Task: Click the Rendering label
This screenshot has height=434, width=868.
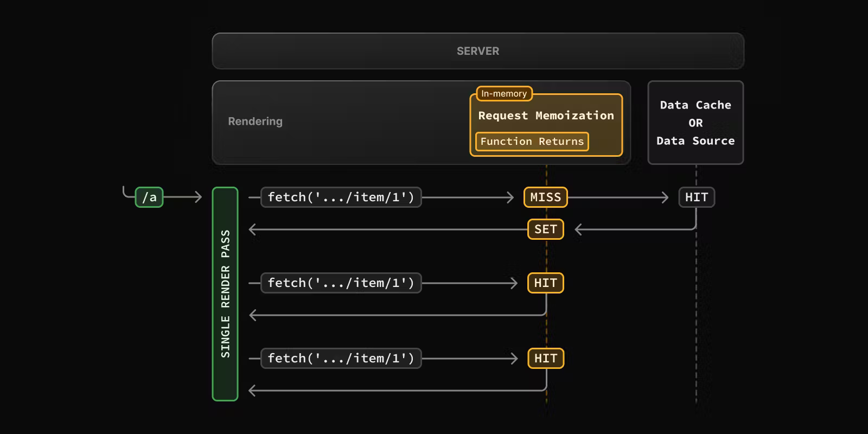Action: pyautogui.click(x=255, y=122)
